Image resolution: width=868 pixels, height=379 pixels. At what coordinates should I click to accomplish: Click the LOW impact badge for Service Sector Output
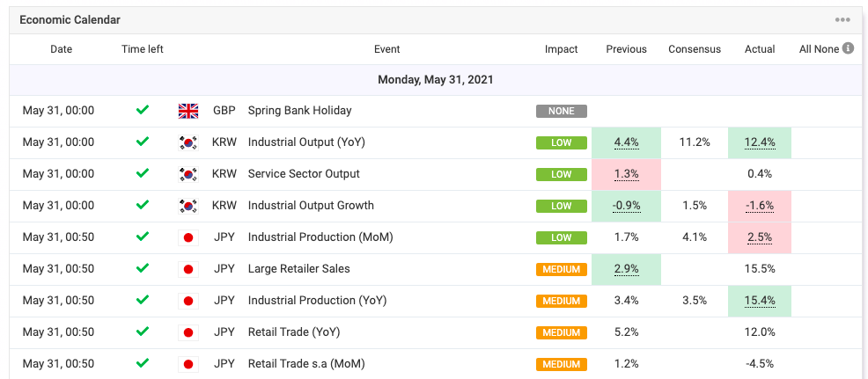[562, 174]
